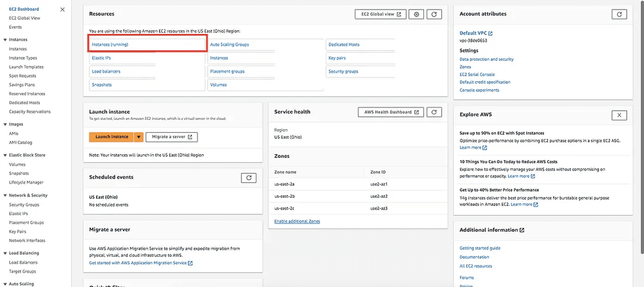Open Additional information external link heading
The height and width of the screenshot is (287, 644).
pos(491,230)
